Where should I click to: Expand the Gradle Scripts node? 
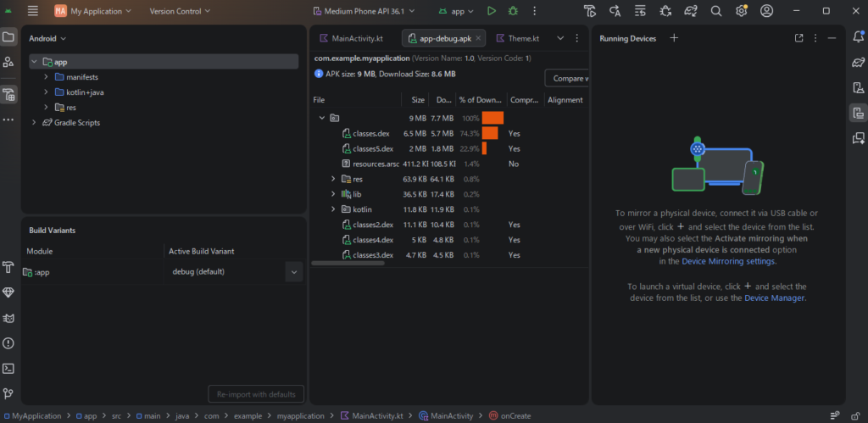34,123
